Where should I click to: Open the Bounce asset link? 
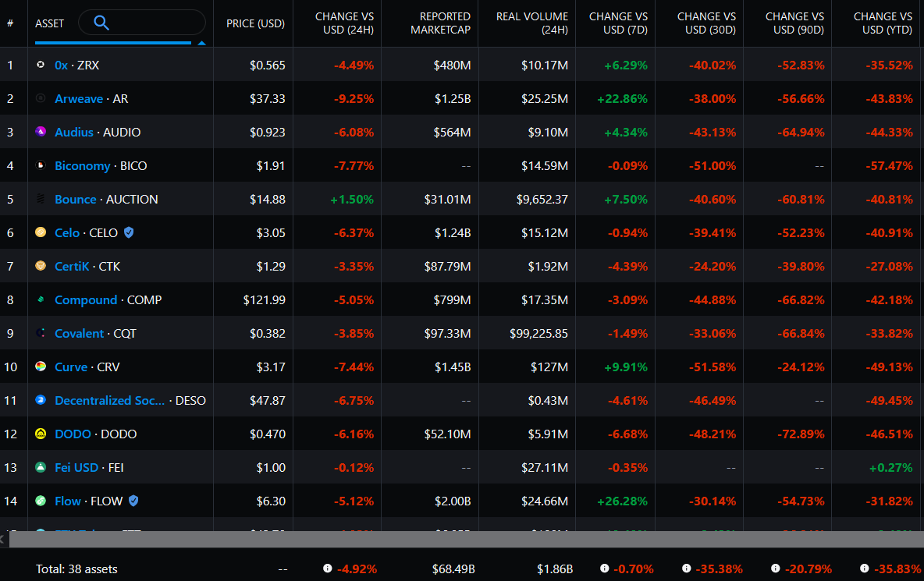[76, 199]
